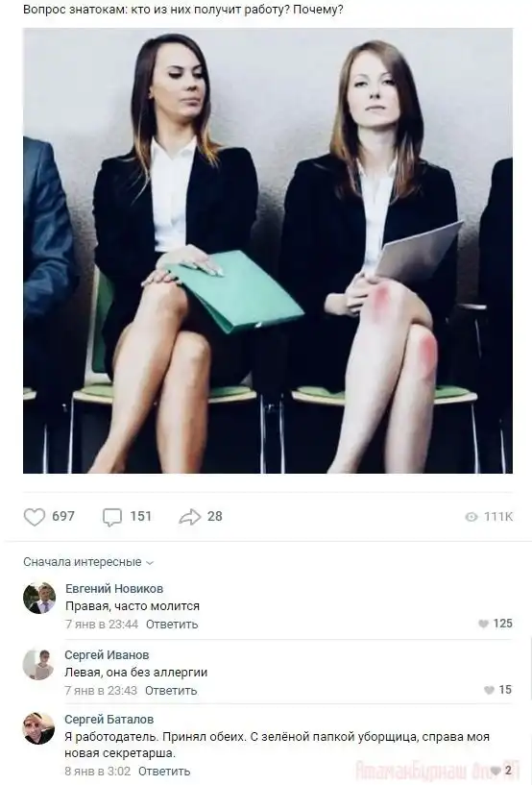Like Евгений Новиков's comment via heart
Viewport: 532px width, 785px height.
click(483, 624)
